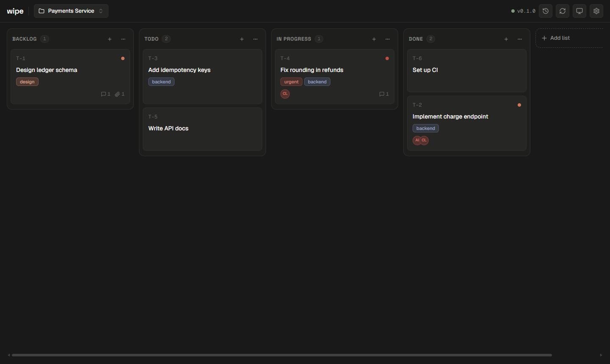Click CL avatar on Fix rounding card
Viewport: 610px width, 364px height.
tap(285, 94)
